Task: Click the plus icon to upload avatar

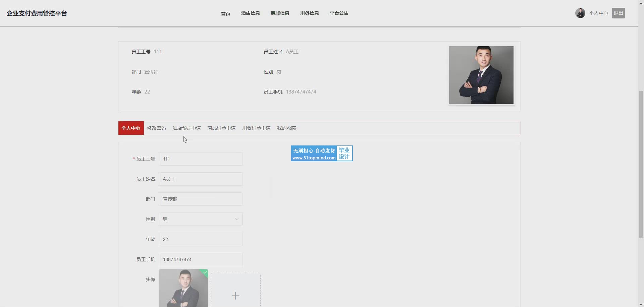Action: (x=235, y=295)
